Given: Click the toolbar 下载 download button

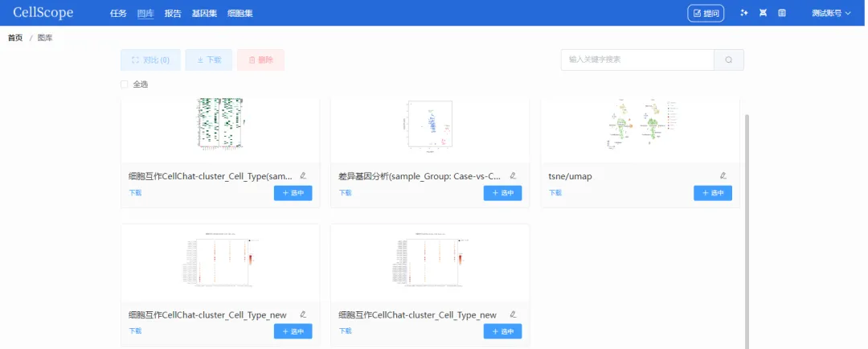Looking at the screenshot, I should [209, 60].
